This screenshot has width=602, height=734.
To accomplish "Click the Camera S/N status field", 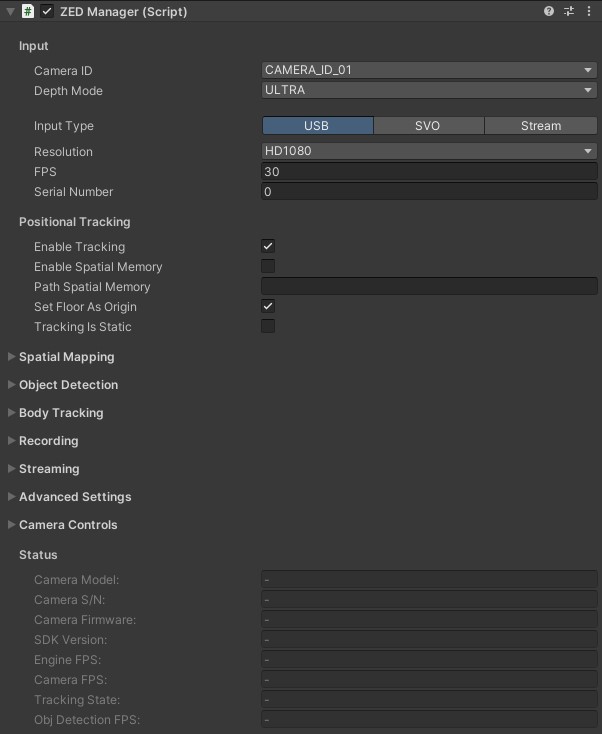I will (429, 600).
